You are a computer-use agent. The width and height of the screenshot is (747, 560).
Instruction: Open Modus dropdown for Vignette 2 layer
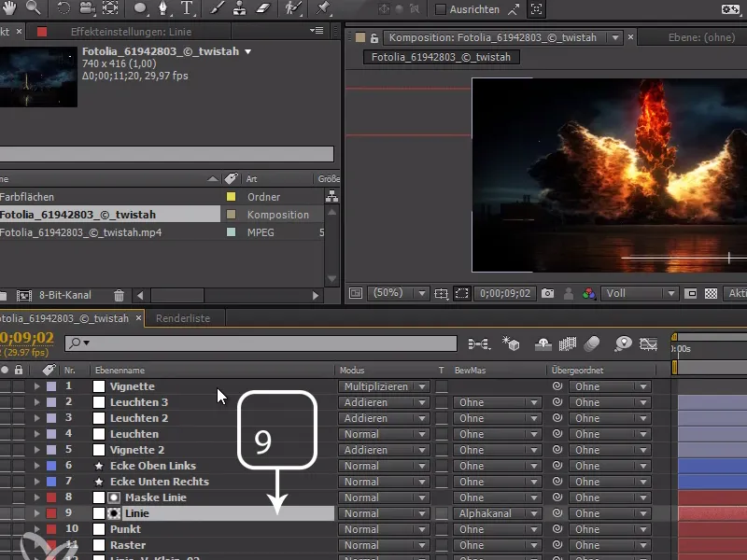click(384, 450)
